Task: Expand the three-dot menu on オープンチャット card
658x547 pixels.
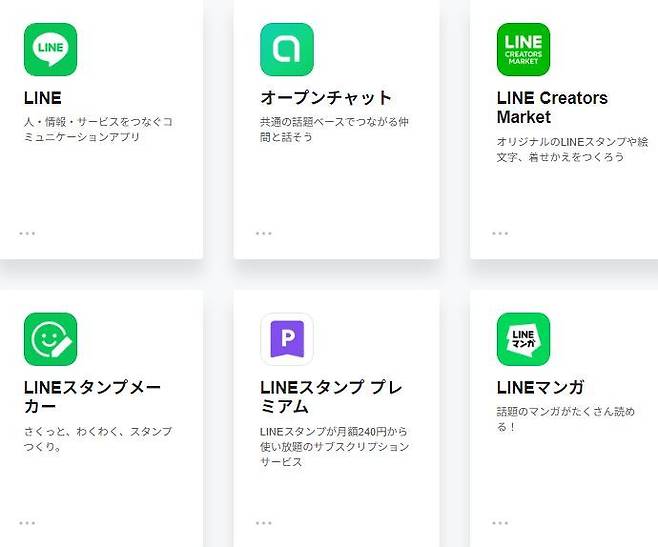Action: point(263,233)
